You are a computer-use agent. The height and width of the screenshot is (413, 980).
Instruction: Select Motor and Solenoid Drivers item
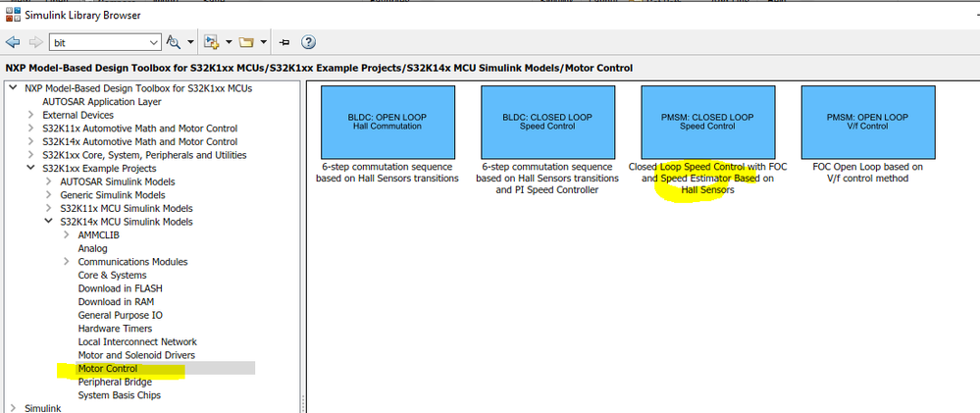pyautogui.click(x=136, y=355)
